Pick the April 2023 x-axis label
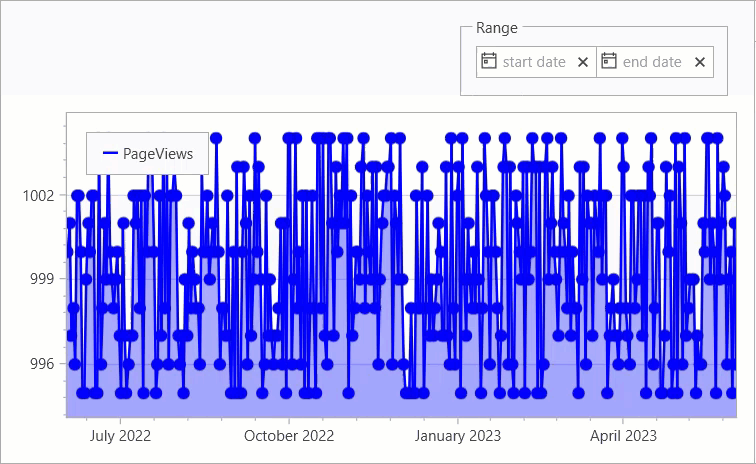 [x=623, y=436]
